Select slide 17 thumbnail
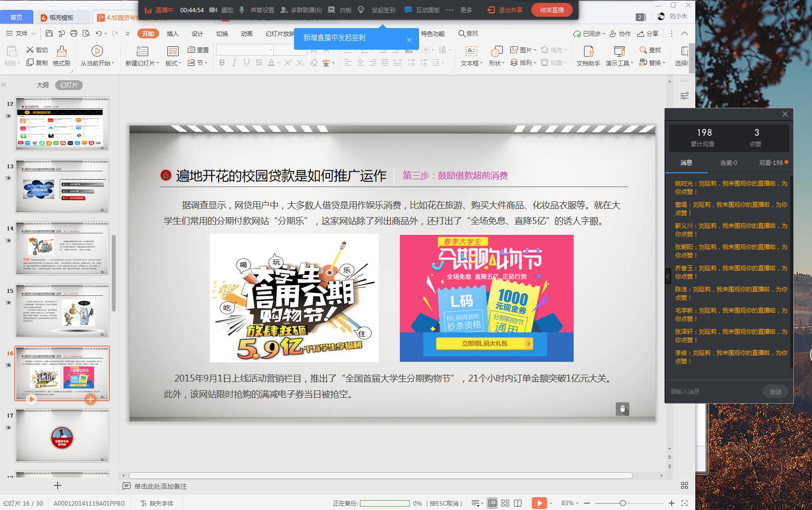This screenshot has width=812, height=510. (62, 436)
